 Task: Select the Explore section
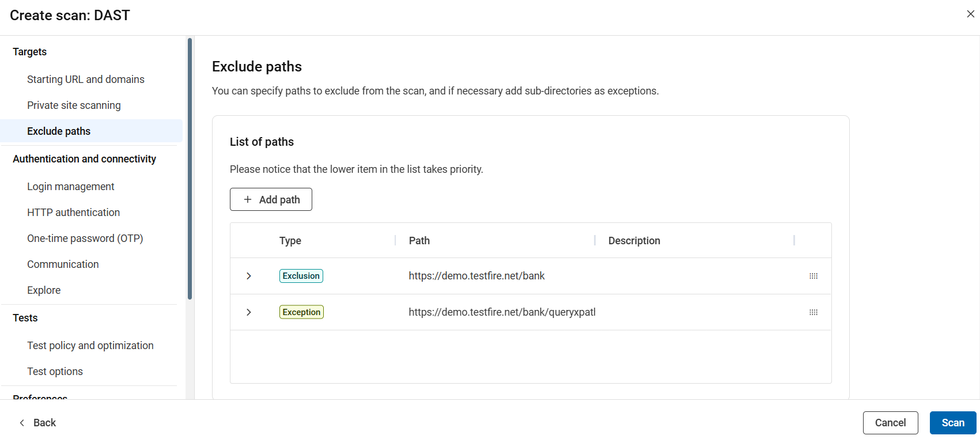coord(44,290)
